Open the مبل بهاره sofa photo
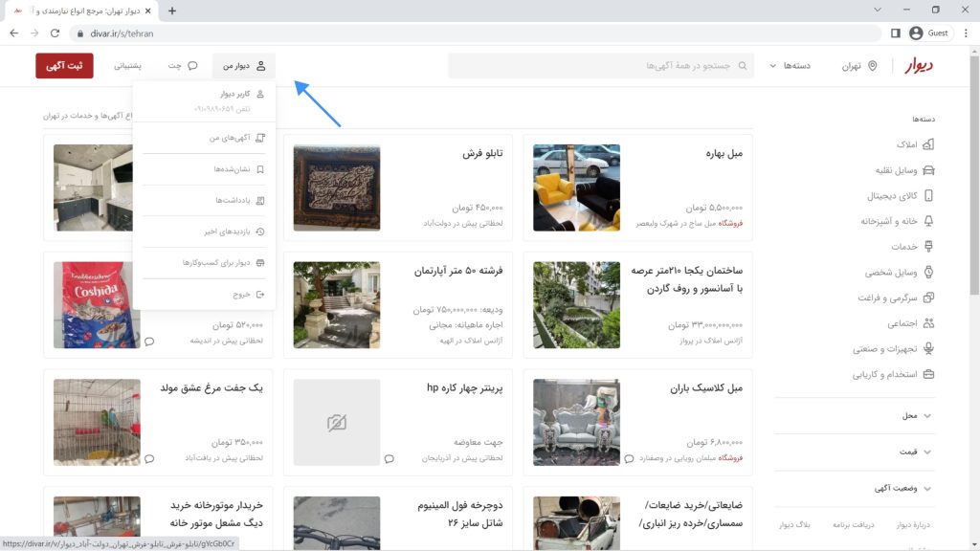Image resolution: width=980 pixels, height=551 pixels. (576, 187)
